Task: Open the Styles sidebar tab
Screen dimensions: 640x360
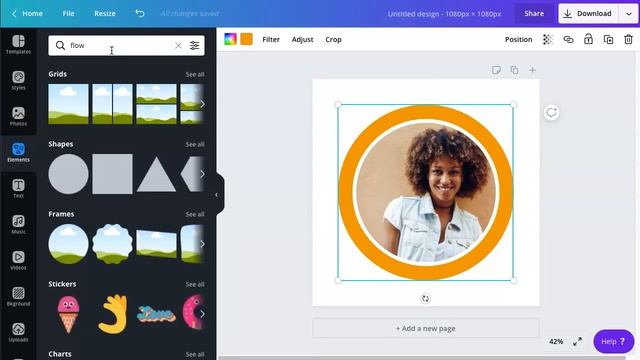Action: coord(18,80)
